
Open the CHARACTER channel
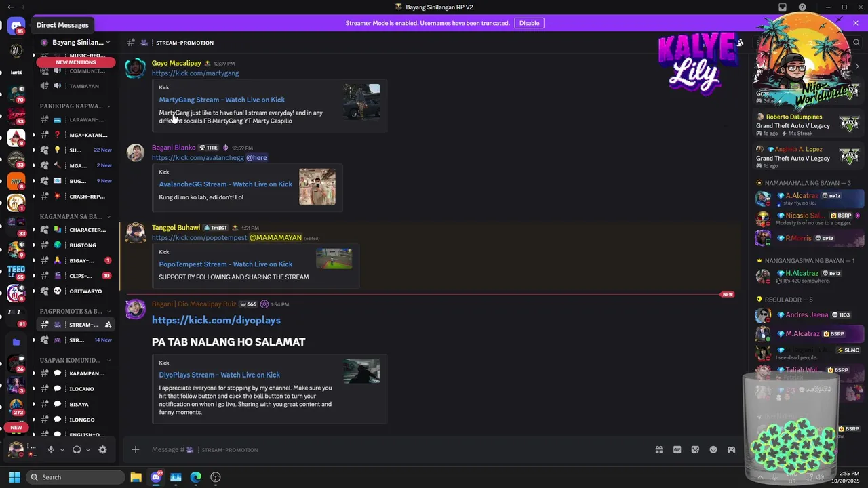coord(75,230)
